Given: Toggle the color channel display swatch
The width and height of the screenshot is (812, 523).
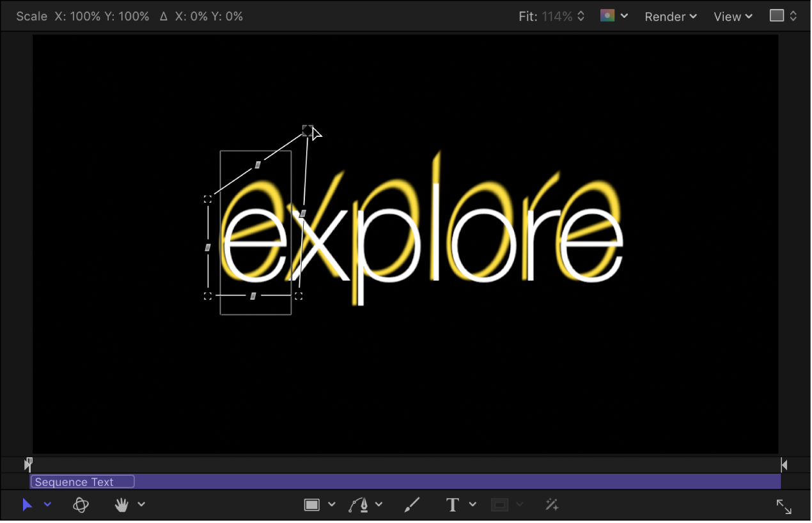Looking at the screenshot, I should click(x=606, y=15).
